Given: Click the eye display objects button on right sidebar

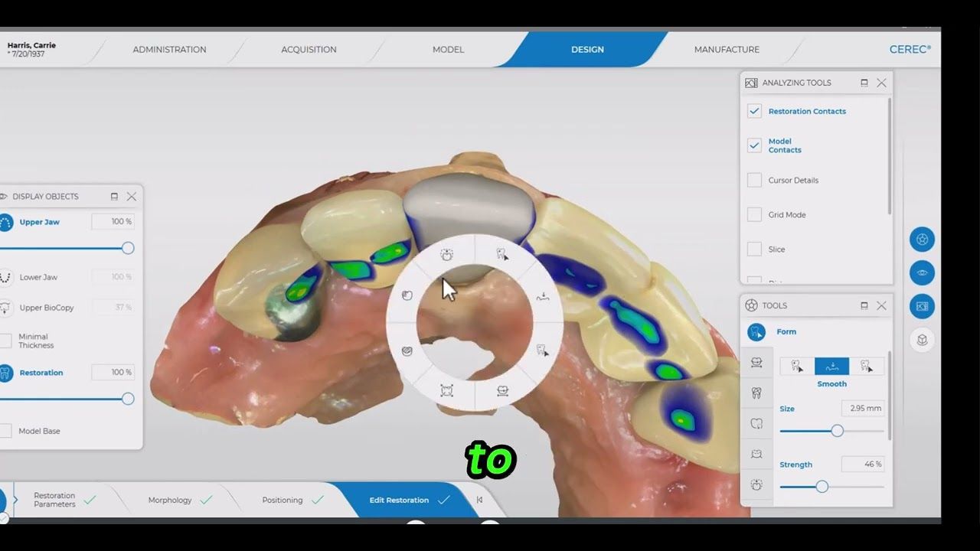Looking at the screenshot, I should click(x=922, y=273).
